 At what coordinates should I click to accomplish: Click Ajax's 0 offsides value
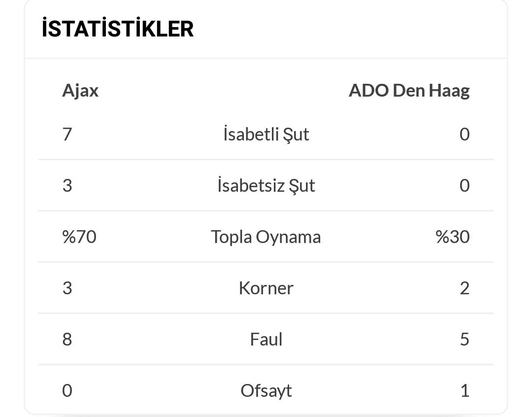[67, 390]
